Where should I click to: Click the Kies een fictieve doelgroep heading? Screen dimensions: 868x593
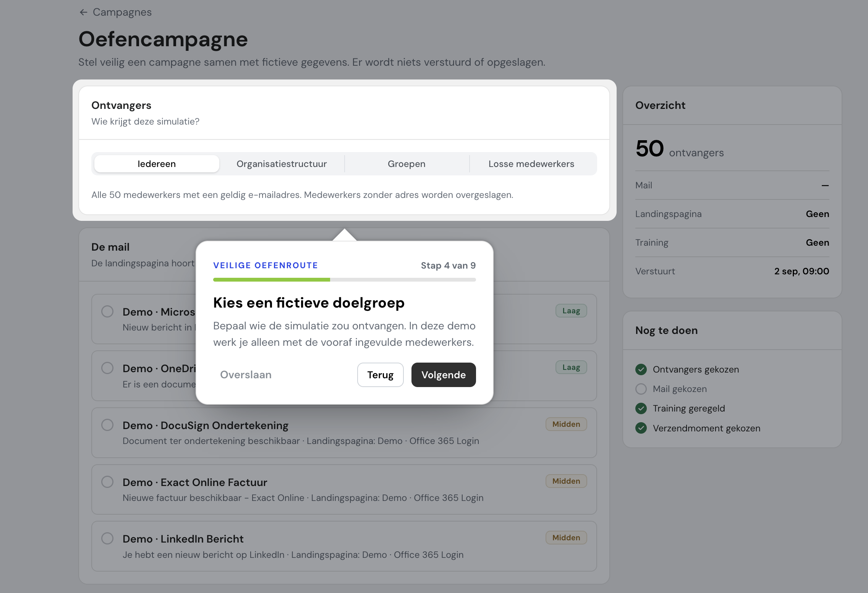point(309,303)
